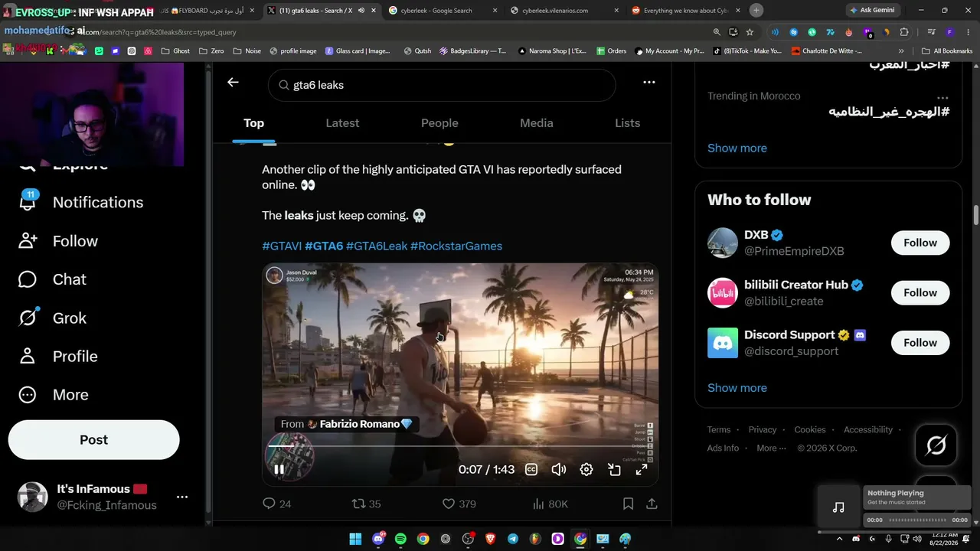This screenshot has height=551, width=980.
Task: Open the Terms footer link
Action: (x=719, y=430)
